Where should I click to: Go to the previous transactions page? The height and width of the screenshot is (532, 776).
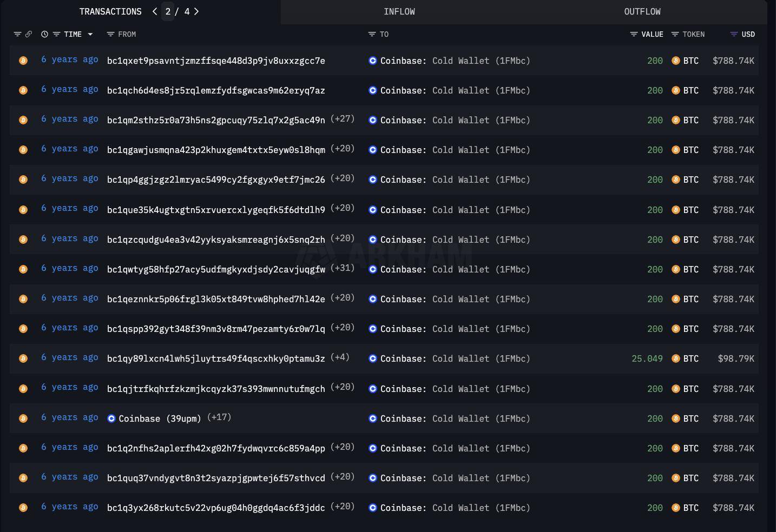point(155,11)
